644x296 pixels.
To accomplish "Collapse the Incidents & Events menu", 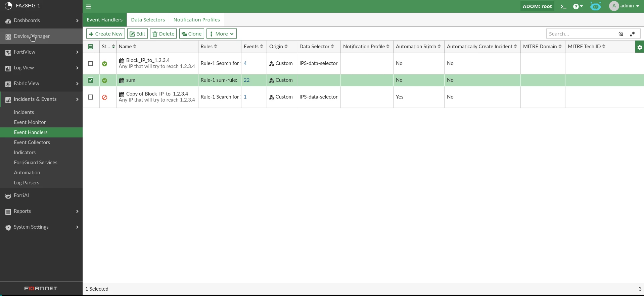I will tap(41, 99).
